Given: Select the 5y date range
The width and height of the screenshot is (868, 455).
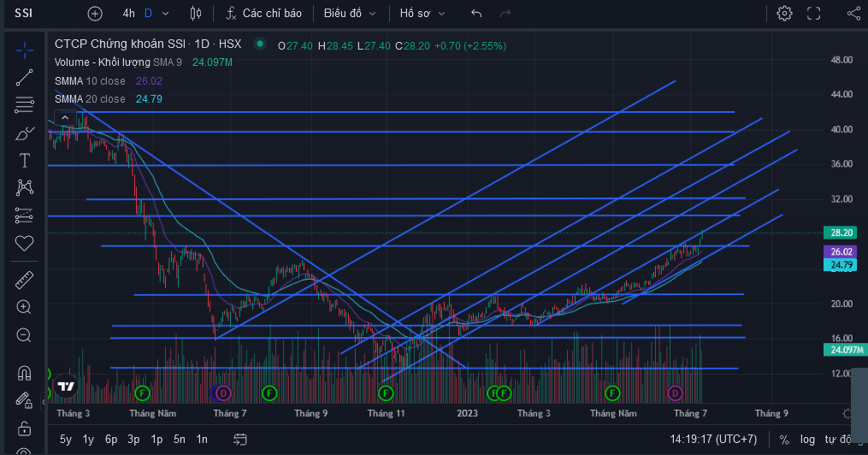Looking at the screenshot, I should (65, 440).
